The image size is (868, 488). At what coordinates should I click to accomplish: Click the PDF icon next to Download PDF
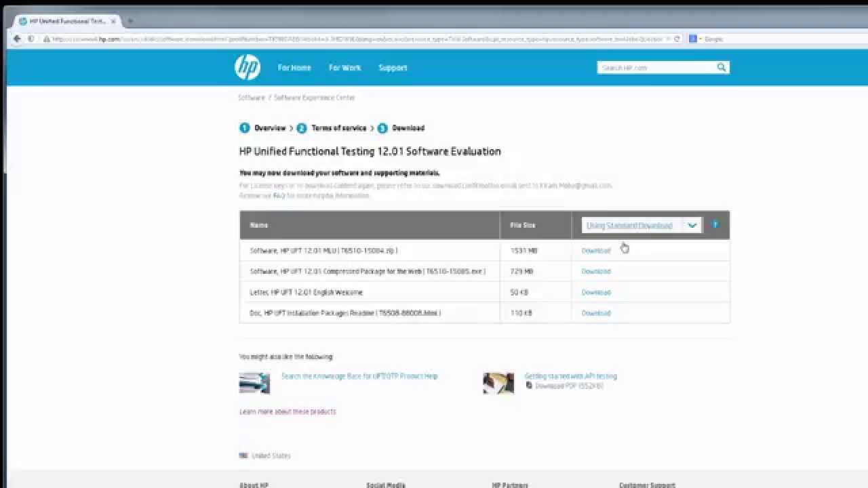529,386
